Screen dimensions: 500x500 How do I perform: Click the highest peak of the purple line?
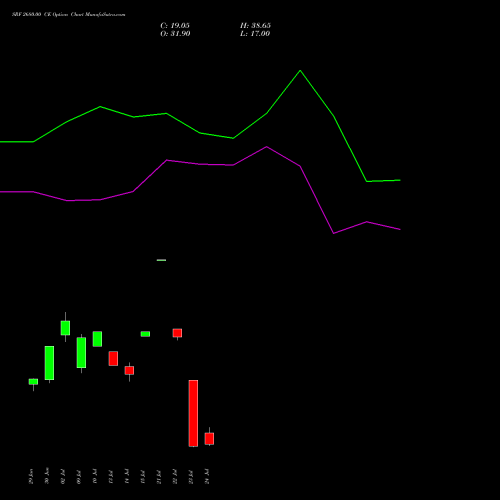tap(267, 147)
